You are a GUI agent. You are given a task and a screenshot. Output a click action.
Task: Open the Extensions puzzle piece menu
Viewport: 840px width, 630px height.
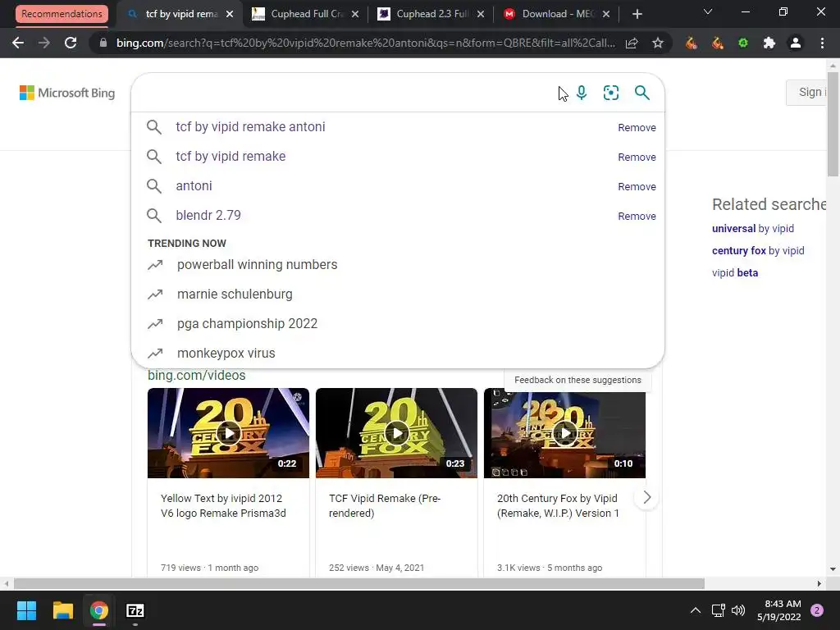click(769, 43)
